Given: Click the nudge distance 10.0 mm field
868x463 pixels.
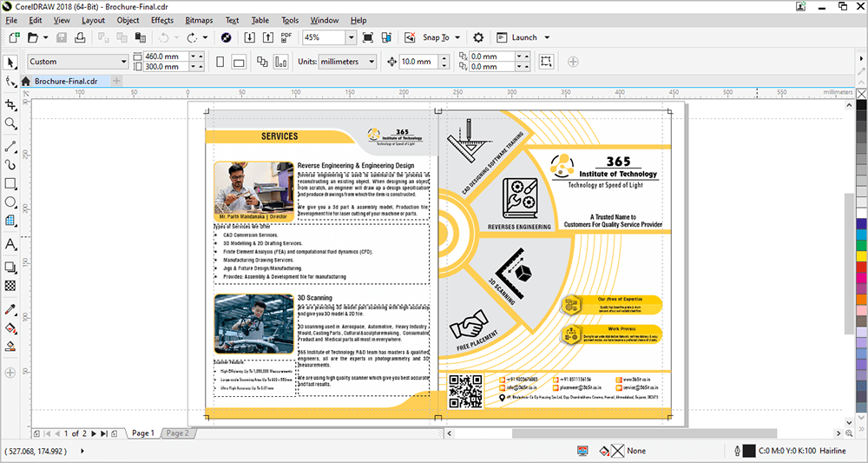Looking at the screenshot, I should [419, 62].
